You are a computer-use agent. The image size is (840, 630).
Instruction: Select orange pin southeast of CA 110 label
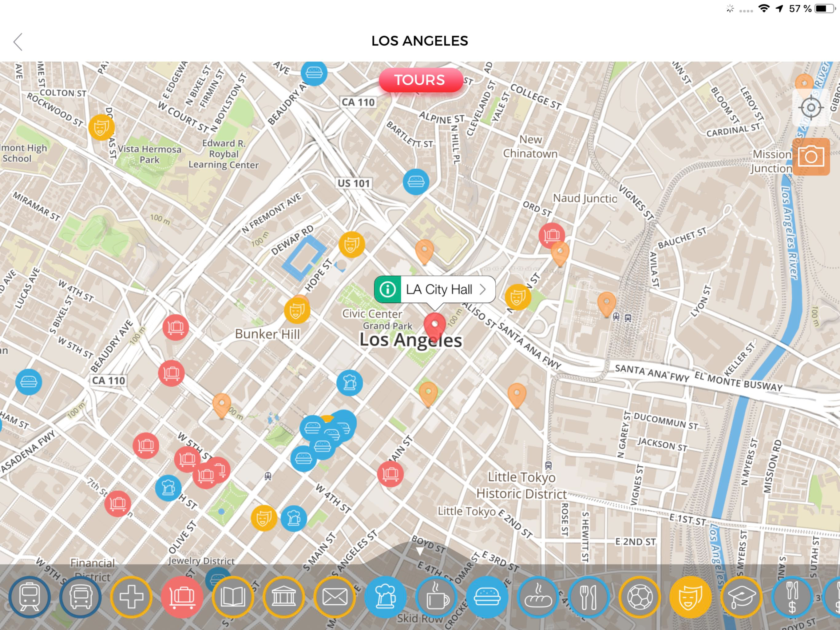click(x=222, y=405)
